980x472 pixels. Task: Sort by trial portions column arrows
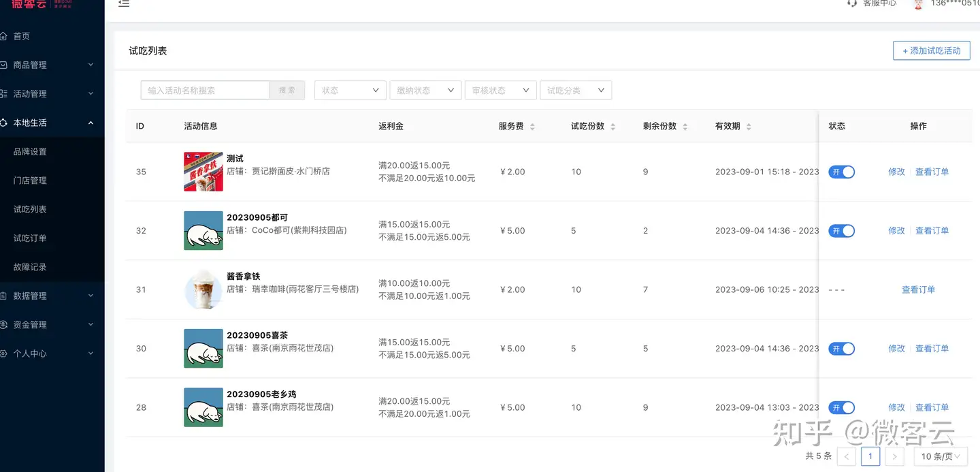[612, 127]
